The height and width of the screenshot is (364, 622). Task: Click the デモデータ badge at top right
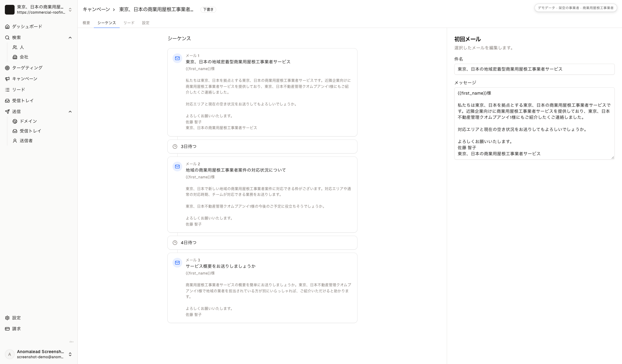[576, 8]
